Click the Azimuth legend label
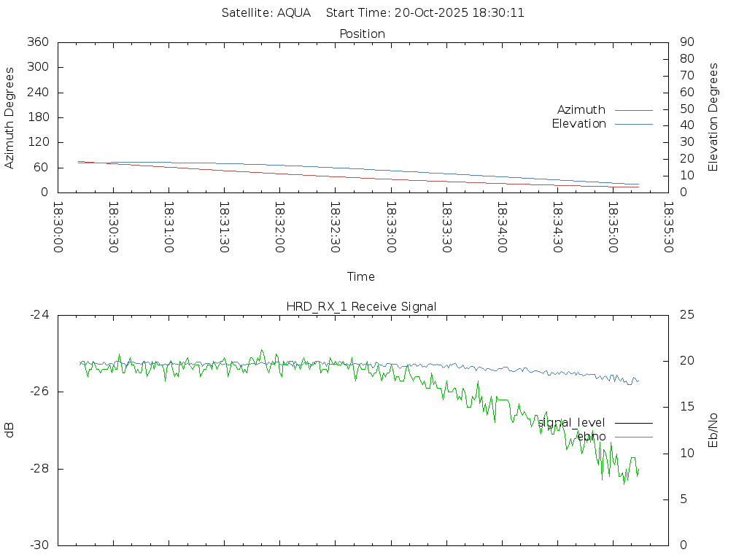 tap(581, 109)
